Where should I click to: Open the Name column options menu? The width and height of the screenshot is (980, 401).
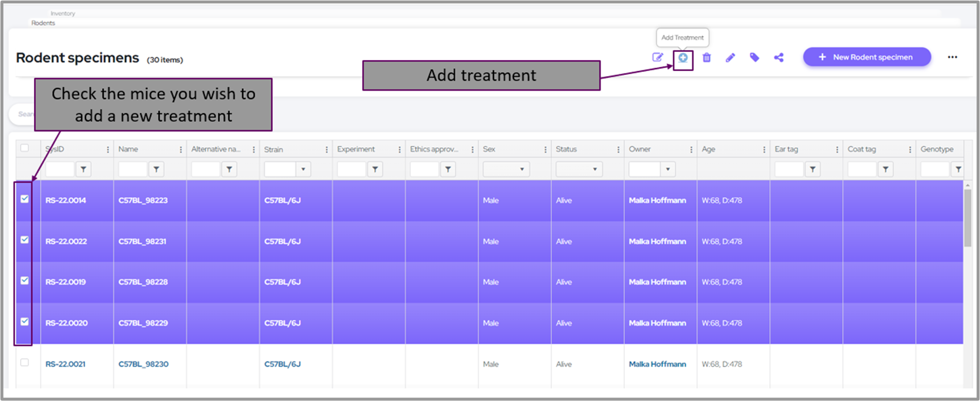pyautogui.click(x=181, y=150)
